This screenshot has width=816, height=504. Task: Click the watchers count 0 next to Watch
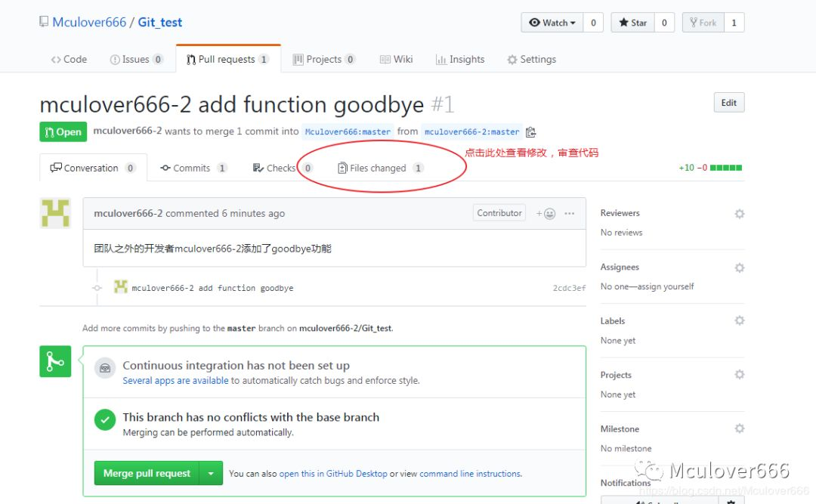pyautogui.click(x=593, y=23)
